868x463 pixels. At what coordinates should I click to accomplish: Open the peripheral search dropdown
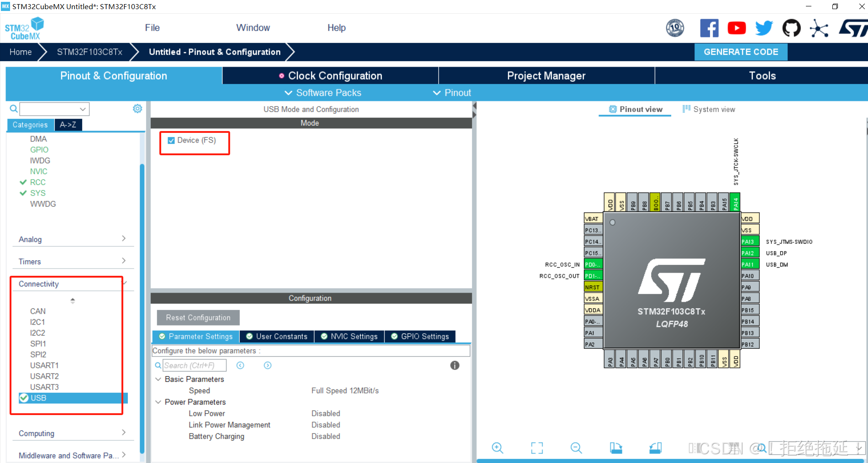tap(83, 109)
